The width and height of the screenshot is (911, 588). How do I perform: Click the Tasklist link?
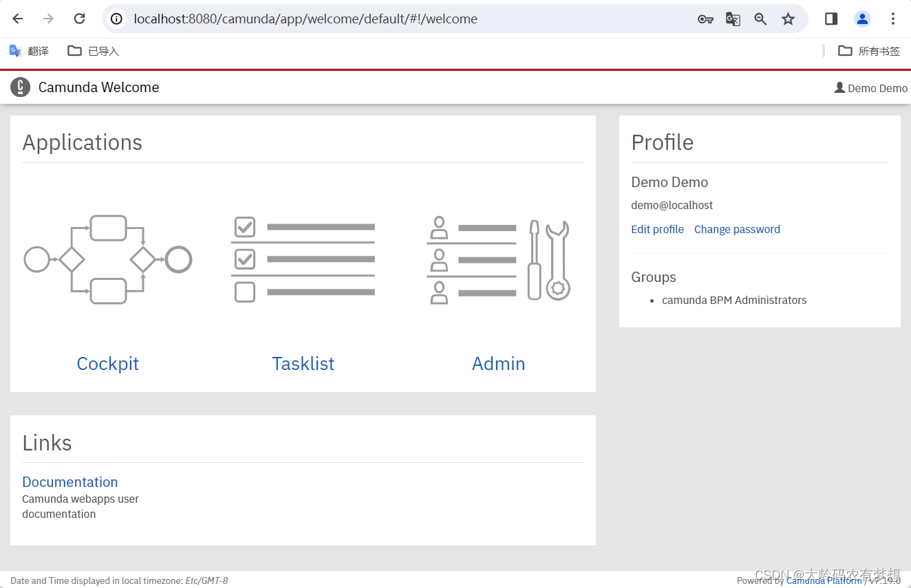tap(303, 363)
